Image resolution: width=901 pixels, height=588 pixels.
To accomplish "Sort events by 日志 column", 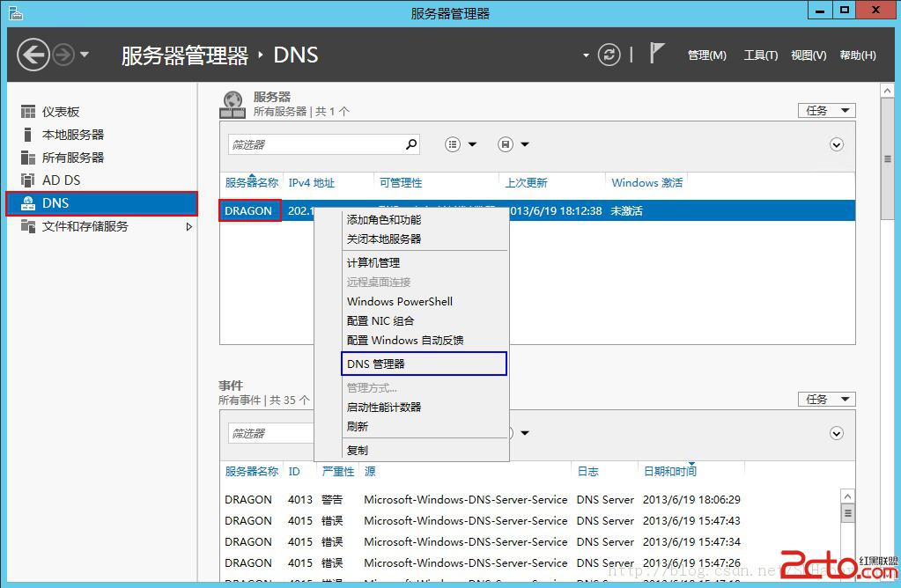I will click(587, 472).
